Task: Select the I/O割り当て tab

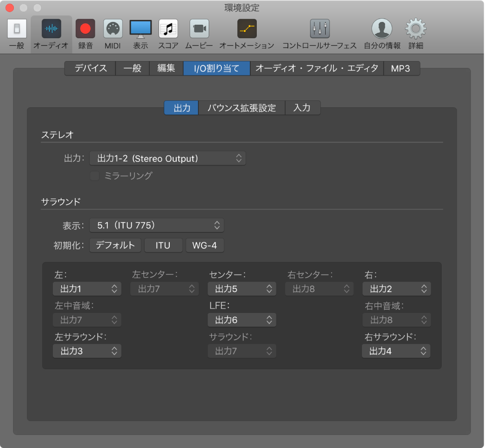Action: click(217, 68)
